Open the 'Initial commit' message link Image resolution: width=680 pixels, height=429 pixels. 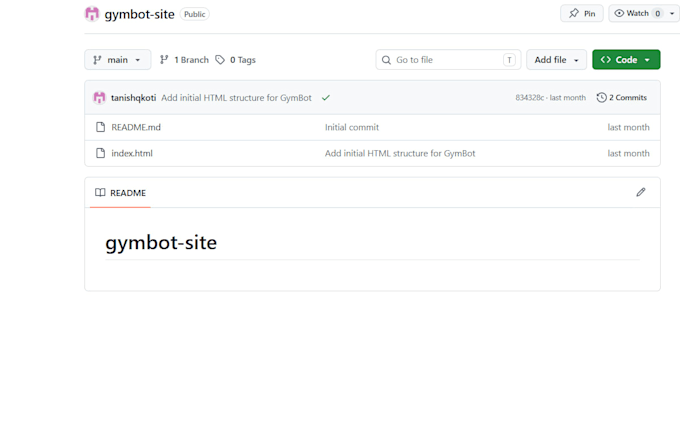pos(352,127)
